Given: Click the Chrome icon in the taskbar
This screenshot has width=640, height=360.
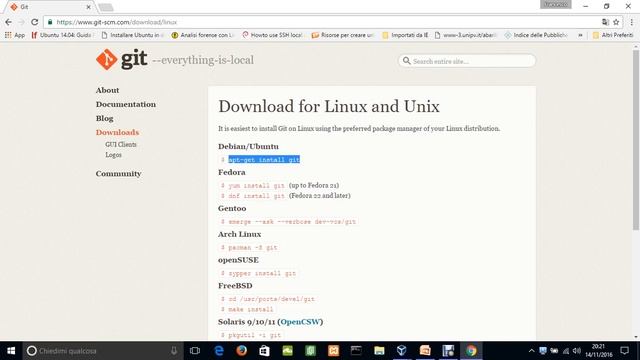Looking at the screenshot, I should click(x=471, y=351).
